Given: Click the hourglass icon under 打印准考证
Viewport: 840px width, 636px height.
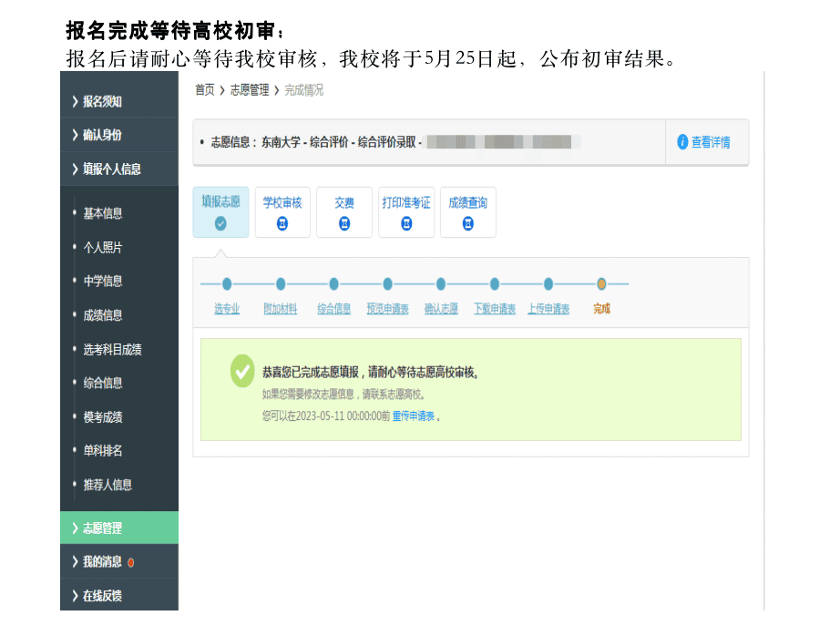Looking at the screenshot, I should (x=406, y=224).
